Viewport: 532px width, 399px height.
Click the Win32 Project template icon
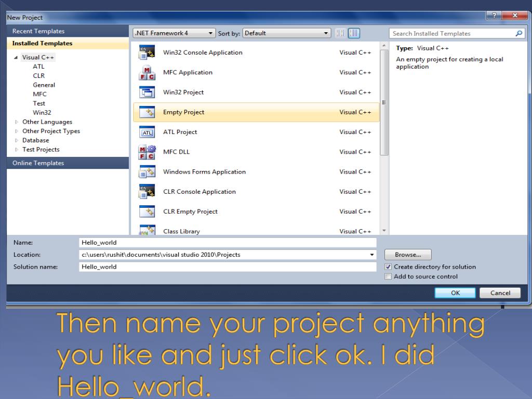pyautogui.click(x=147, y=92)
